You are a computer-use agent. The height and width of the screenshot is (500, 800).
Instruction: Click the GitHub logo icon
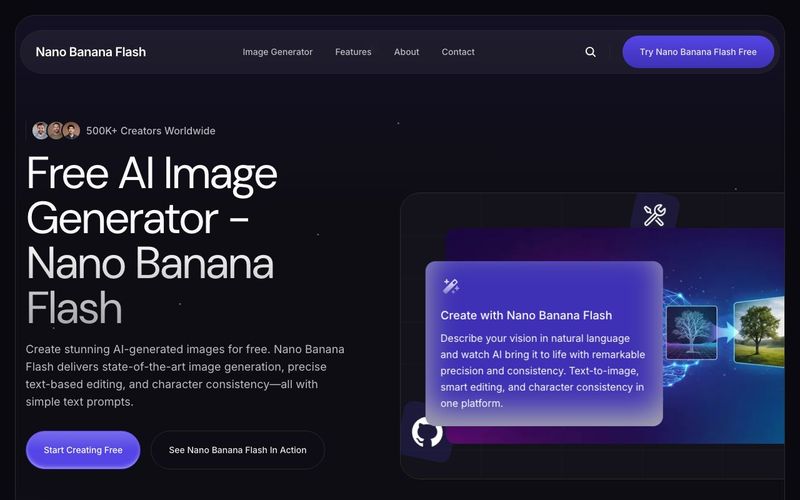tap(427, 432)
